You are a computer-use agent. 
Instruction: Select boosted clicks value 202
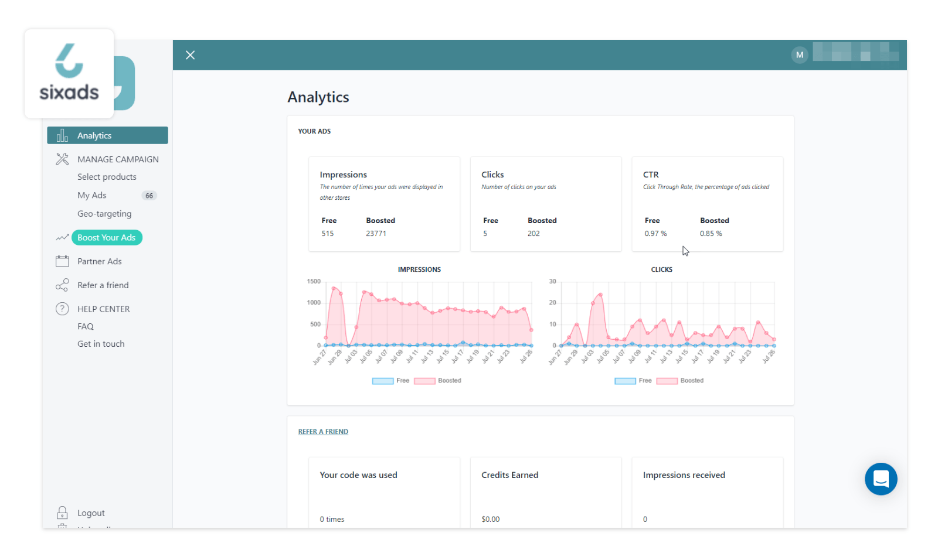pos(533,233)
